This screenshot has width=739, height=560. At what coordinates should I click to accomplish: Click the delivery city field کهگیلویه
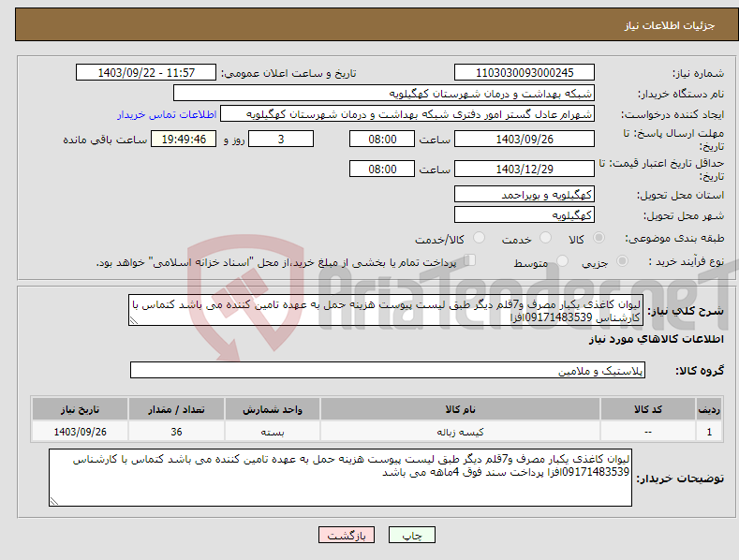(x=525, y=215)
